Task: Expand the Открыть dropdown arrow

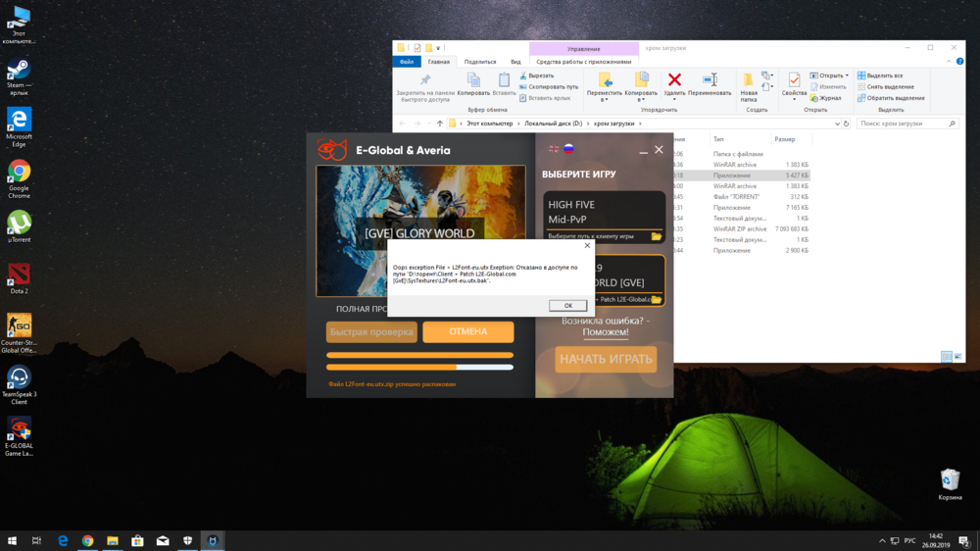Action: [x=848, y=75]
